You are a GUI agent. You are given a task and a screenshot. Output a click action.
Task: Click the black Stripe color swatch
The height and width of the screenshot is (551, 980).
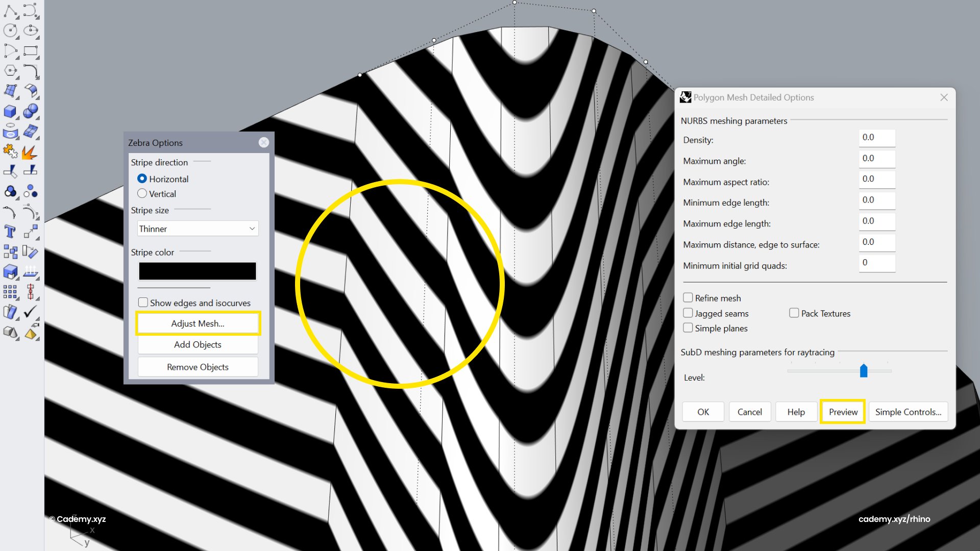198,271
